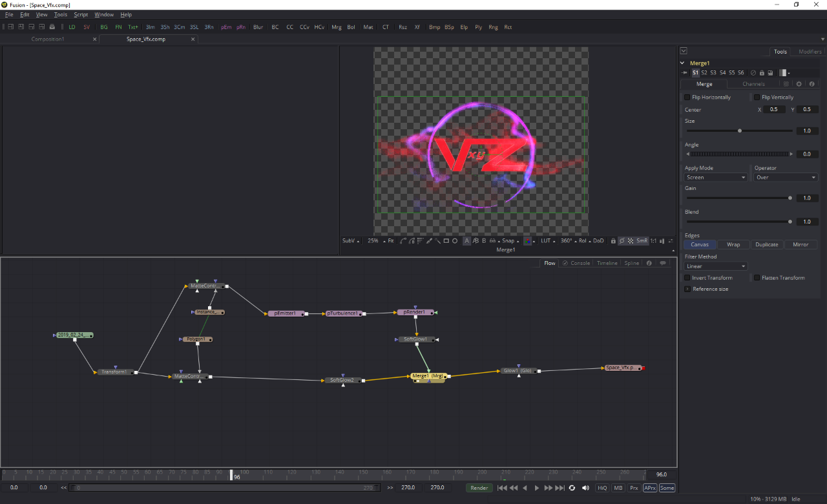Click the viewer lock icon
Viewport: 827px width, 504px height.
point(612,241)
